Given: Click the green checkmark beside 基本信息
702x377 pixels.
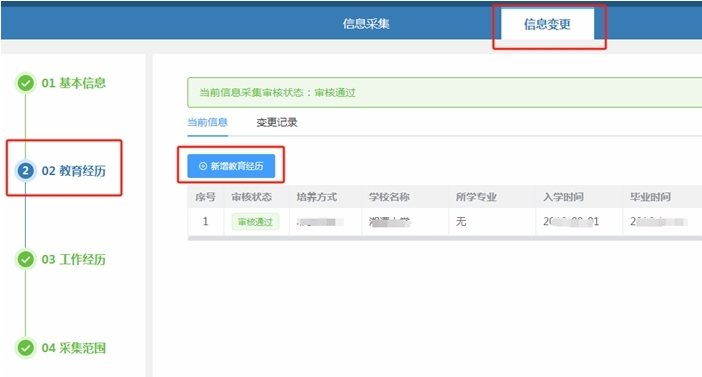Looking at the screenshot, I should [x=26, y=83].
